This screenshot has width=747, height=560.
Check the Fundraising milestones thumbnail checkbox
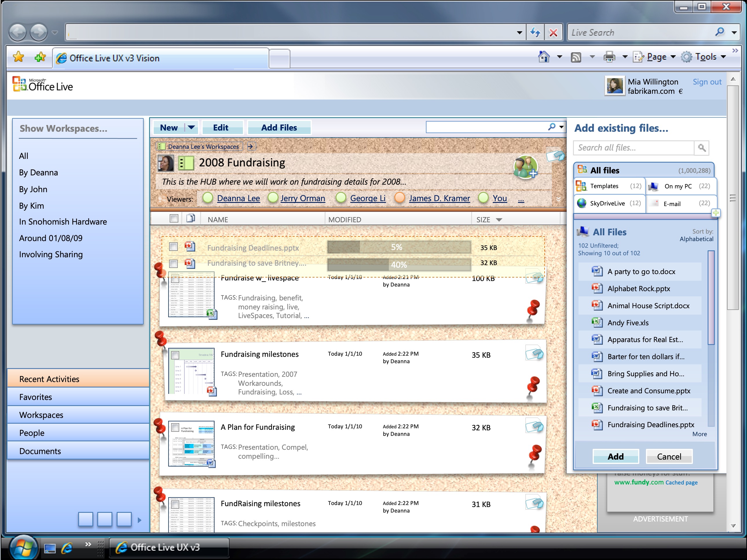pyautogui.click(x=175, y=355)
